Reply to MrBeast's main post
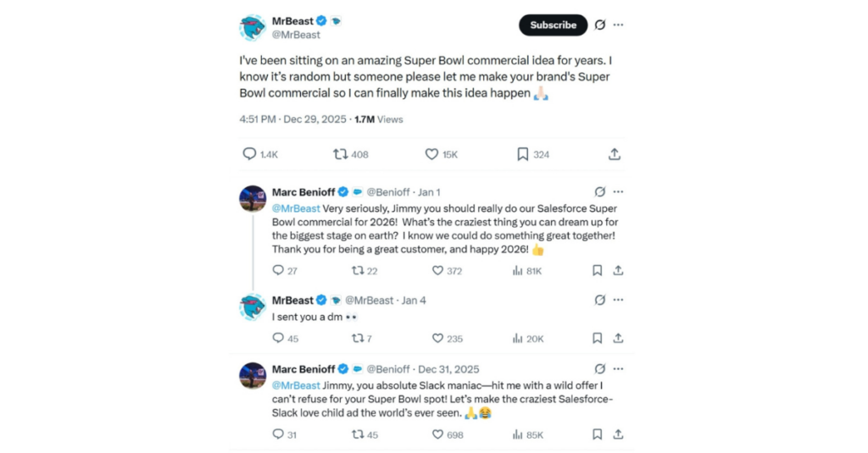This screenshot has width=868, height=453. 249,154
